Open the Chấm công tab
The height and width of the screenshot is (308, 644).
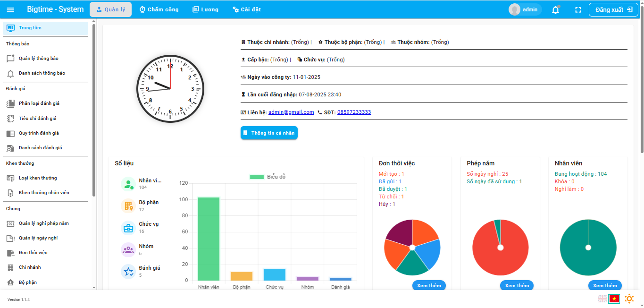click(x=159, y=9)
